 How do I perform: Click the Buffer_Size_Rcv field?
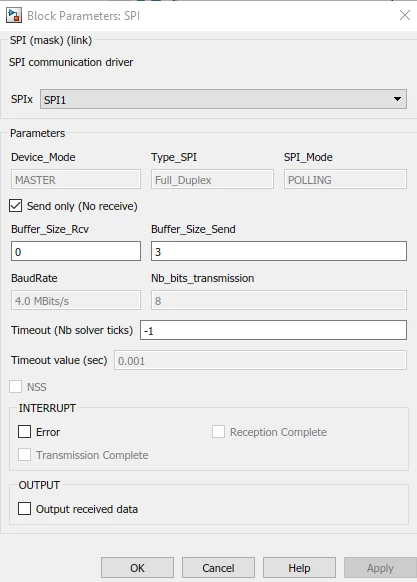coord(76,251)
